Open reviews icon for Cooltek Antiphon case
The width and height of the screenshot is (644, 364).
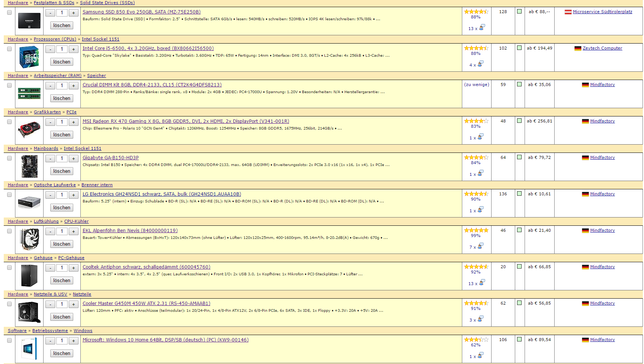tap(482, 282)
